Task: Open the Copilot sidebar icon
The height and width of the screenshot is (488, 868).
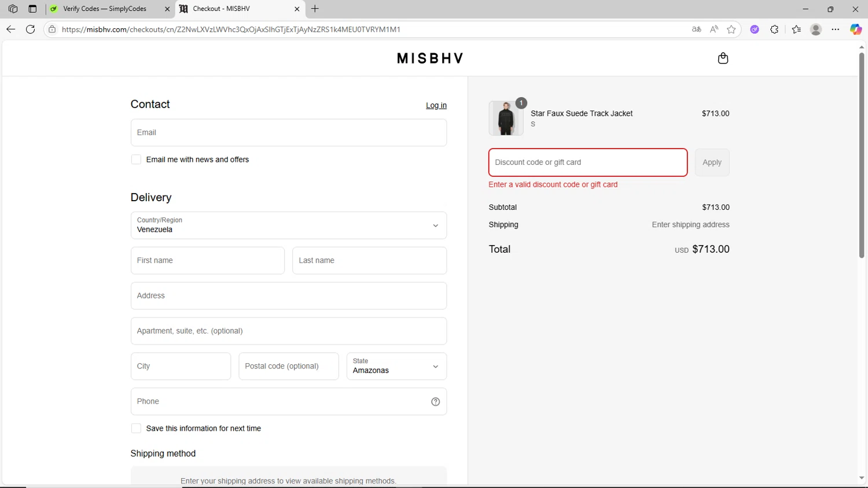Action: point(856,29)
